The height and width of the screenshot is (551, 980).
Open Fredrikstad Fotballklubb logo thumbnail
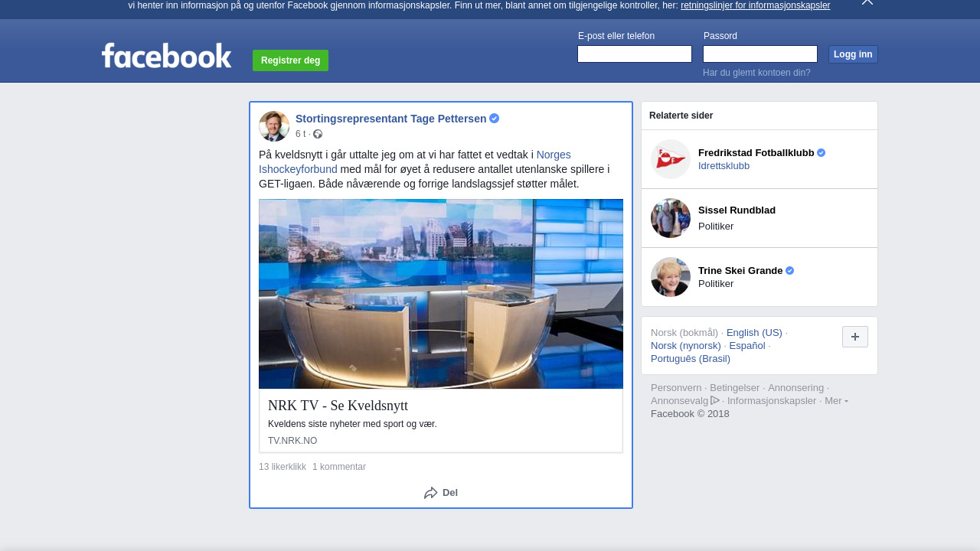point(671,159)
